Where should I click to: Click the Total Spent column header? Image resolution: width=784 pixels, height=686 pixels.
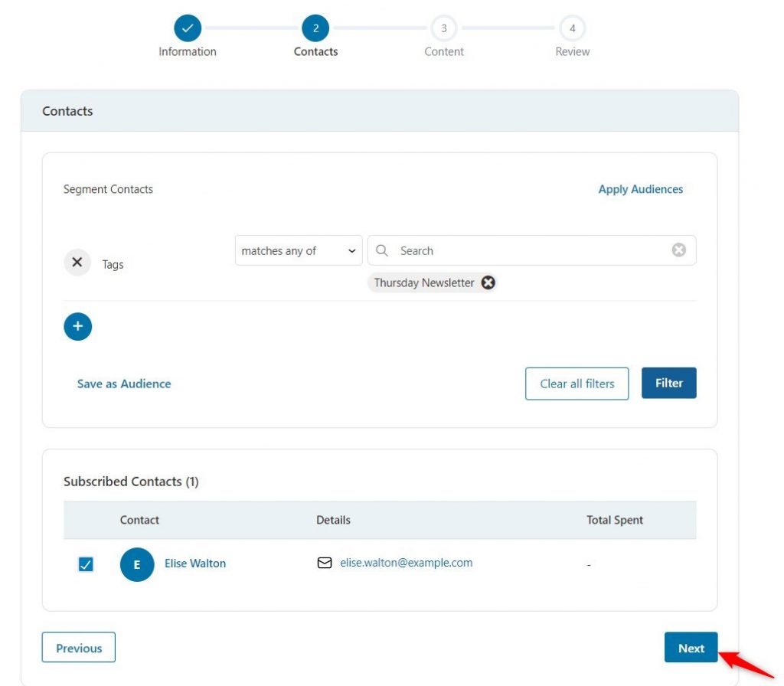click(x=615, y=520)
